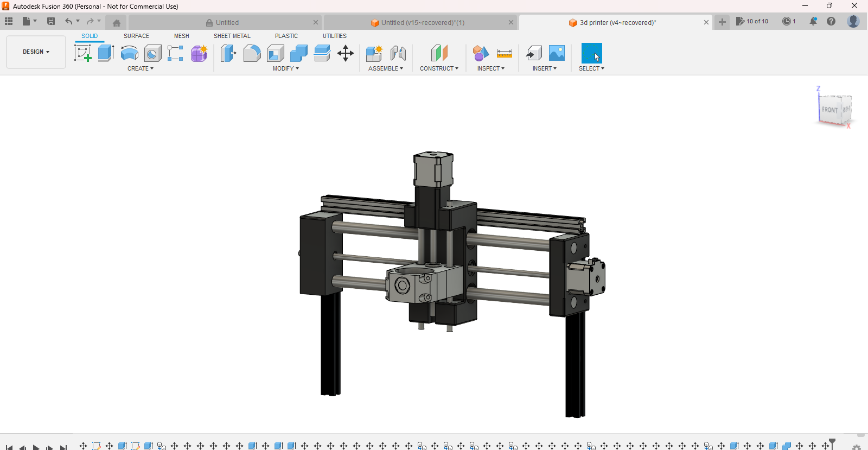Activate the Select tool icon
This screenshot has height=450, width=868.
(592, 53)
